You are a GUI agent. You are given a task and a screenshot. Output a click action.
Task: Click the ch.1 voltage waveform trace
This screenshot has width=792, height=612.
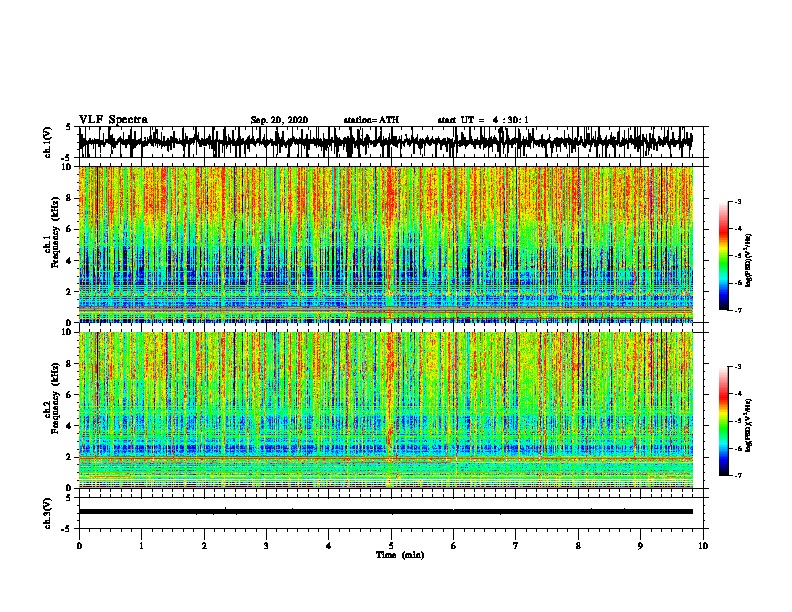click(x=385, y=142)
